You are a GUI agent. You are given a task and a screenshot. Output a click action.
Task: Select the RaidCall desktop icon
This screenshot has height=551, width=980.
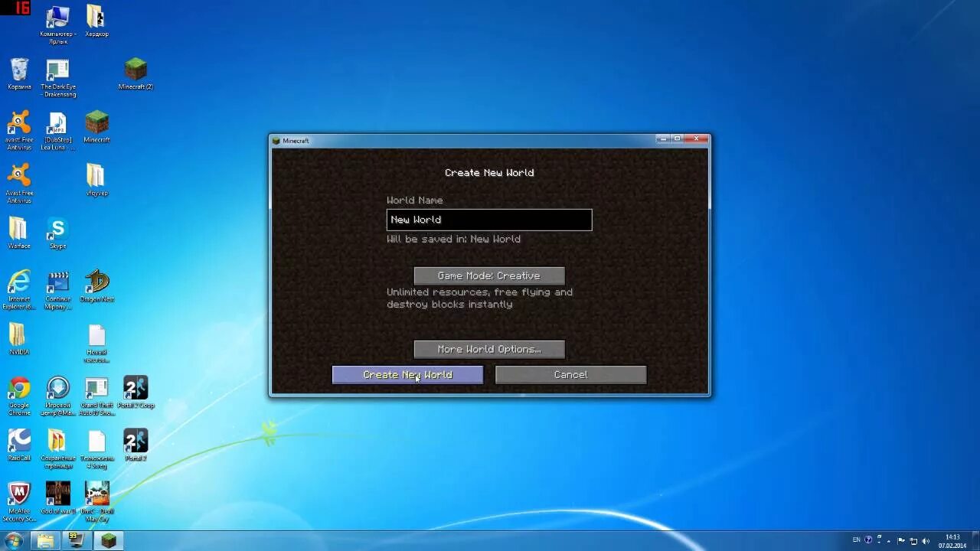click(19, 445)
